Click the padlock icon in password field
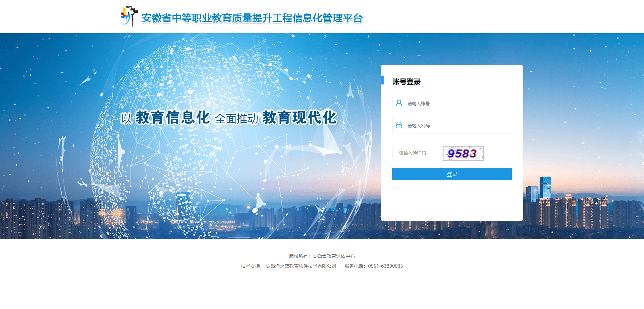Screen dimensions: 644x309 click(399, 125)
